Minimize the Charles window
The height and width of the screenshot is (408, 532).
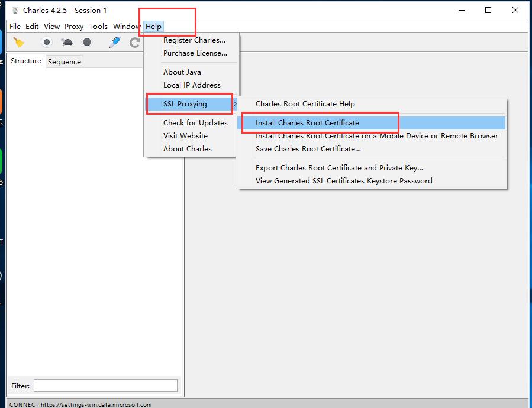[462, 11]
